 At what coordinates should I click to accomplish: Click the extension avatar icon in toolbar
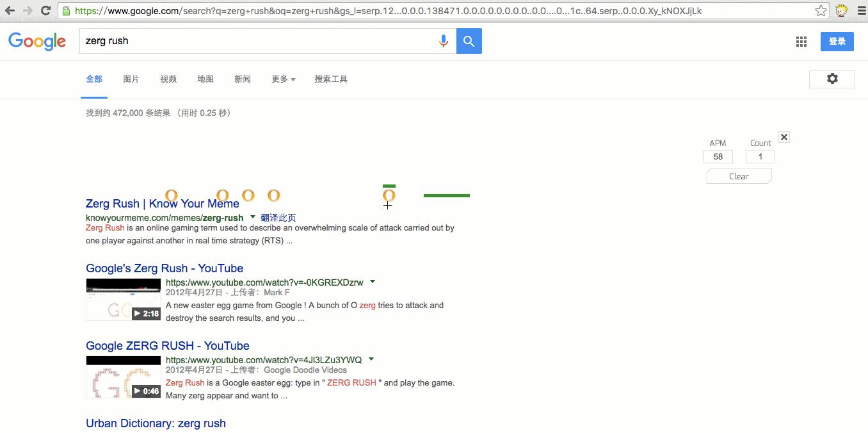[841, 11]
